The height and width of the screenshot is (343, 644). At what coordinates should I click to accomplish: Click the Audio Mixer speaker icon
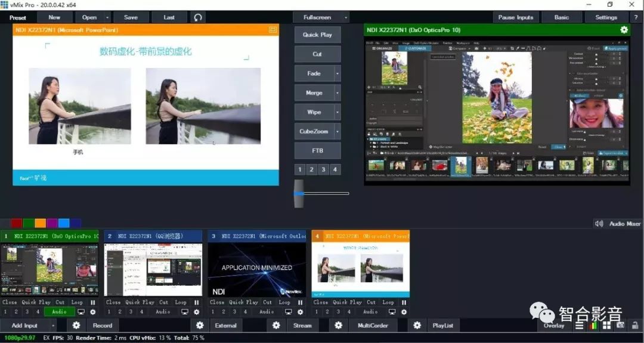[x=599, y=224]
